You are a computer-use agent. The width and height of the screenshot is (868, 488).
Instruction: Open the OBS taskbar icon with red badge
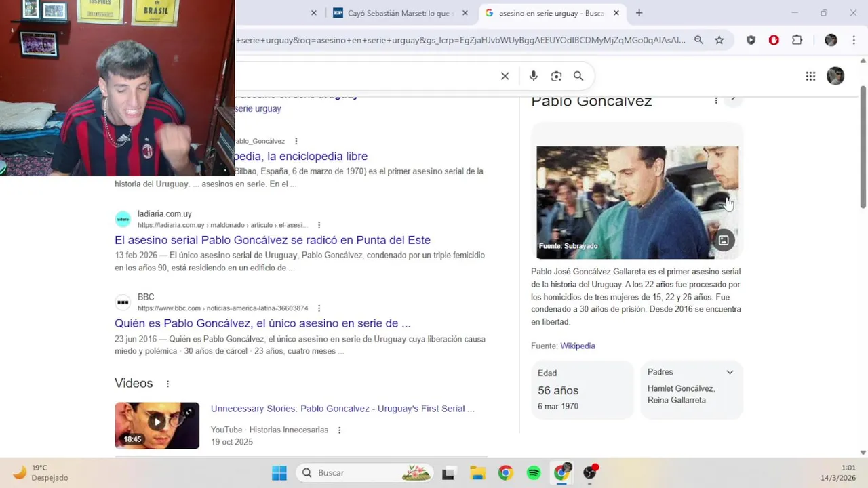590,472
